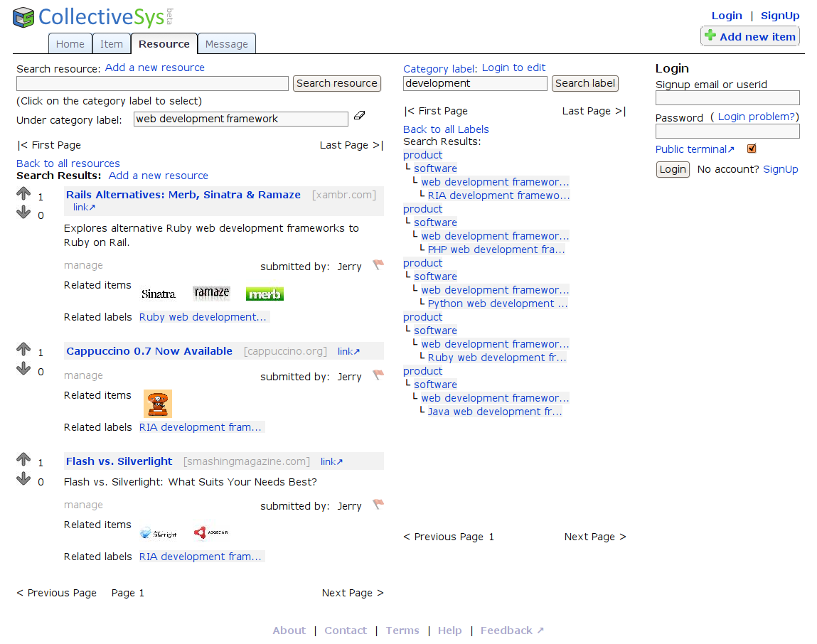Upvote the Flash vs. Silverlight resource
The height and width of the screenshot is (644, 817).
[23, 459]
